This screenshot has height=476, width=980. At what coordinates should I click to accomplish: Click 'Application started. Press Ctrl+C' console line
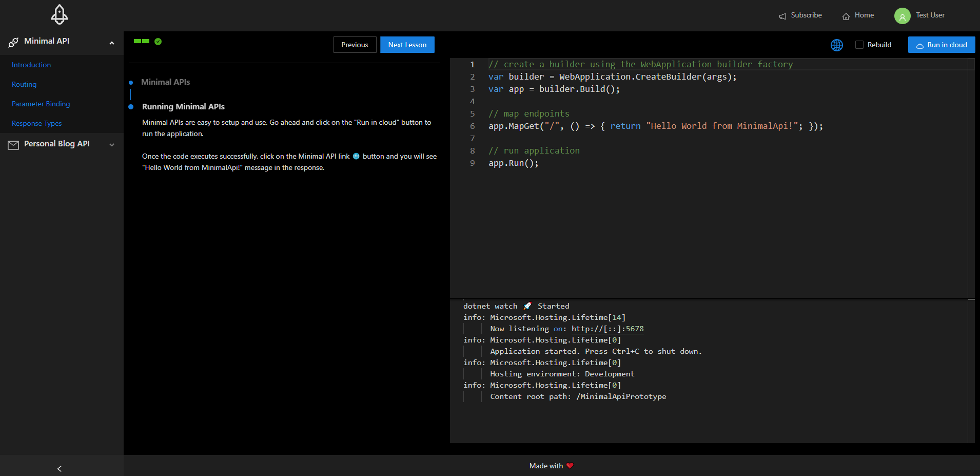click(596, 351)
